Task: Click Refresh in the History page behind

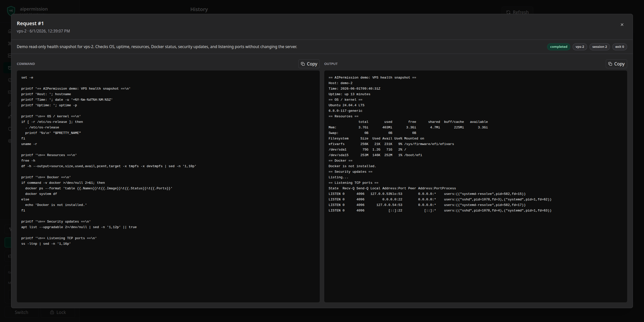Action: coord(517,12)
